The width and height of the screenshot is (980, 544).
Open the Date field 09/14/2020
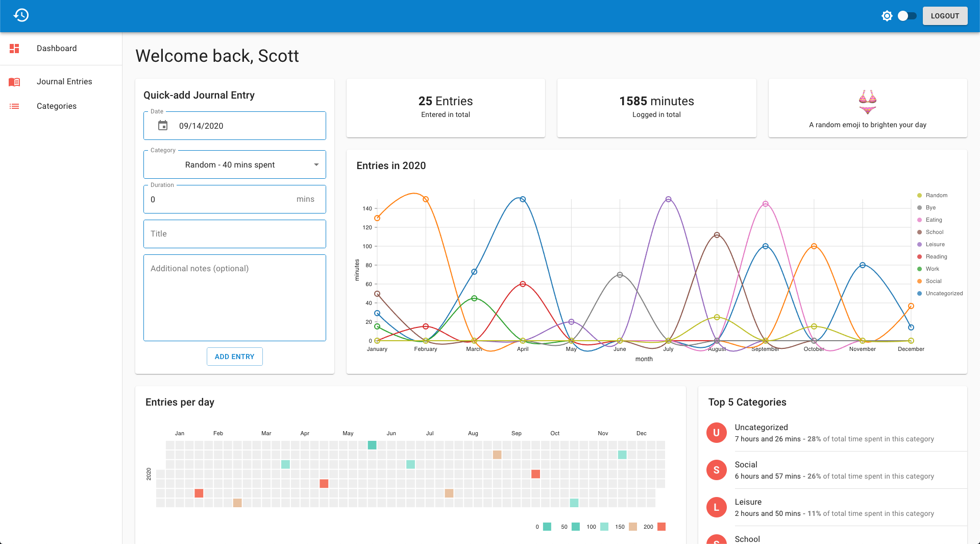coord(235,126)
